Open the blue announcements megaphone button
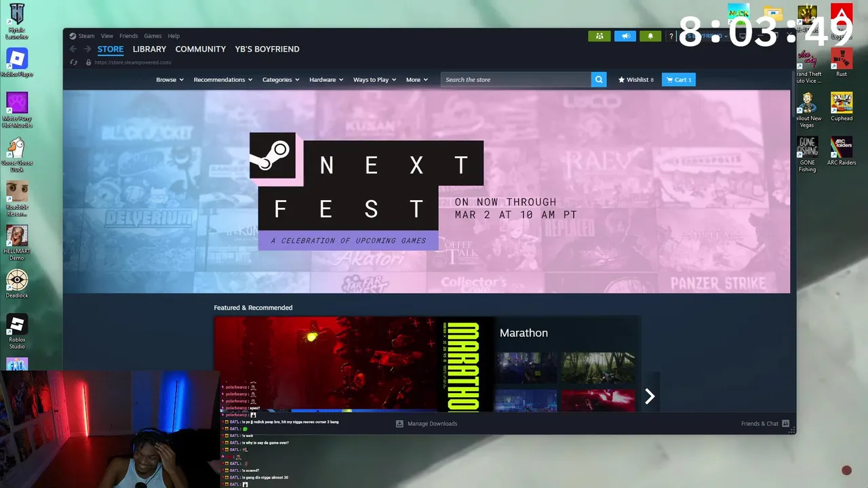Viewport: 868px width, 488px height. 625,36
